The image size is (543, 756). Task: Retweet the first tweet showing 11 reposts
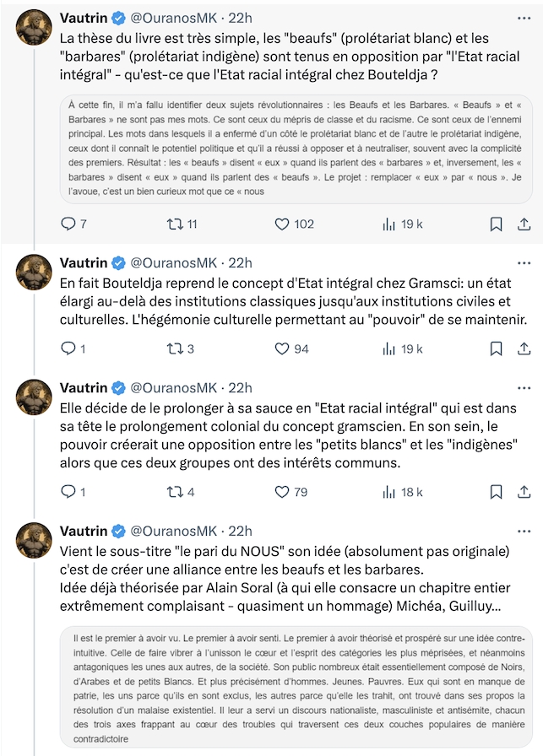182,224
